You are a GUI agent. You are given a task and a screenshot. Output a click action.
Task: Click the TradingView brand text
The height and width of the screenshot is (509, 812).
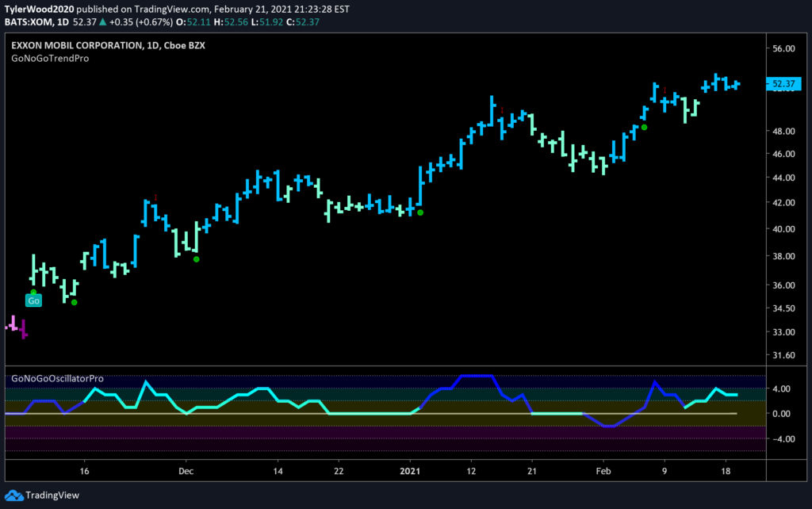(52, 496)
